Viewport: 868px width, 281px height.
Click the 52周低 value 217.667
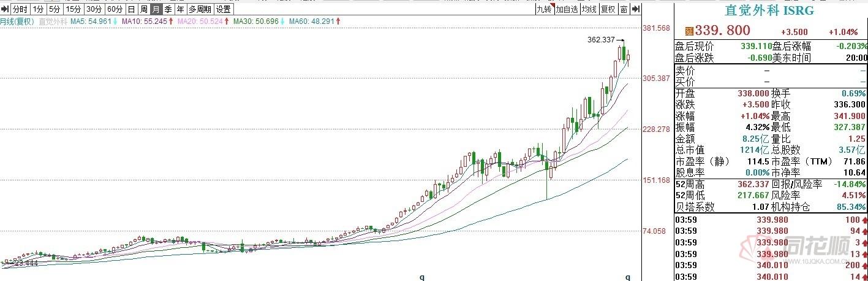pos(755,196)
